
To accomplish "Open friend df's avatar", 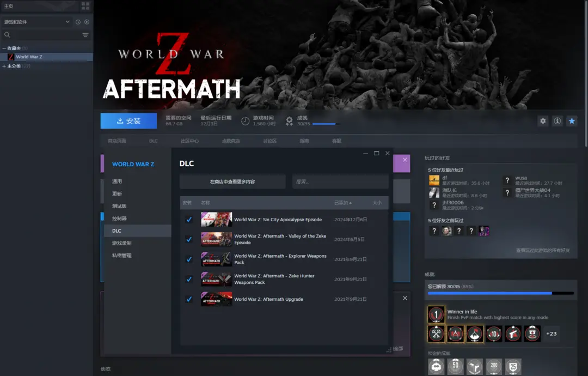I will coord(434,180).
